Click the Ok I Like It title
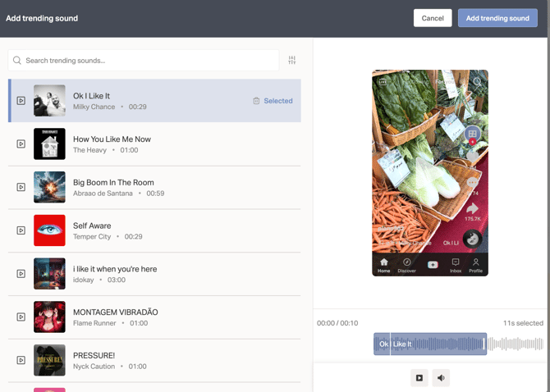Screen dimensions: 550x392 91,96
